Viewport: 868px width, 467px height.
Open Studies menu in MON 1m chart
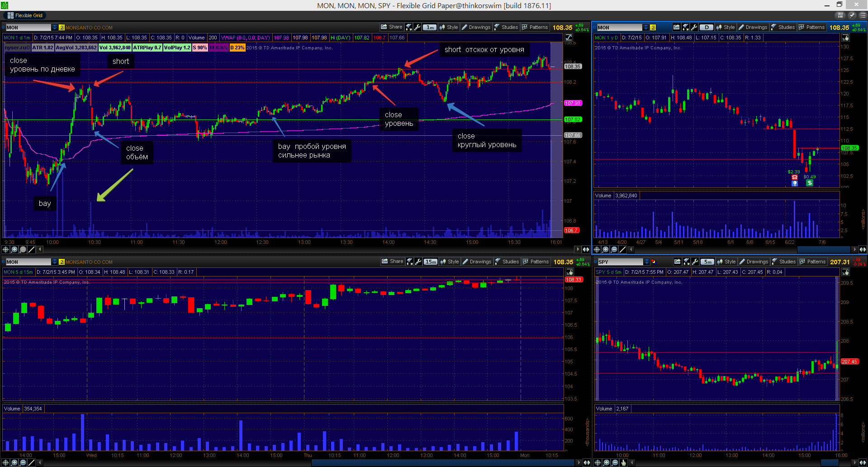[506, 27]
